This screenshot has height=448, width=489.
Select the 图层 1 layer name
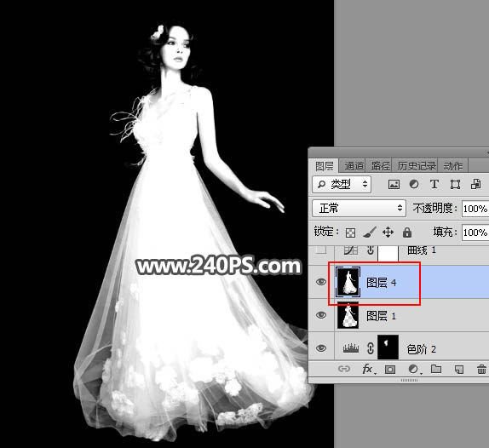(x=381, y=316)
